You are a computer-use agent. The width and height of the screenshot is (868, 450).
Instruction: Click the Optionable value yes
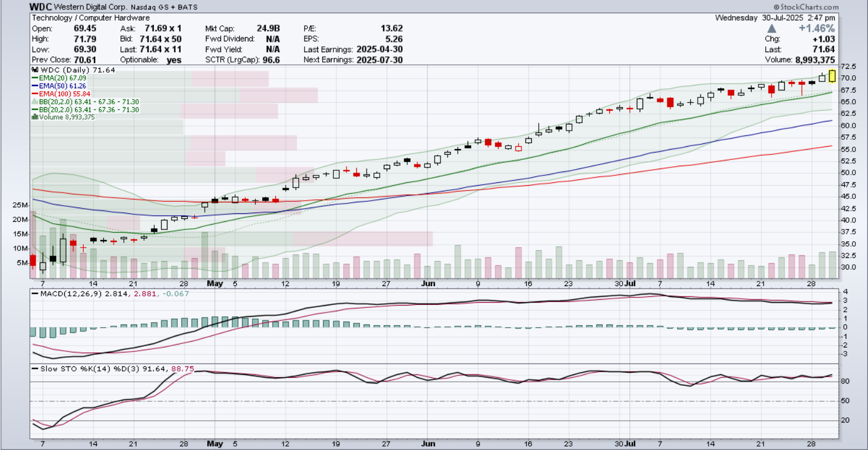point(174,60)
